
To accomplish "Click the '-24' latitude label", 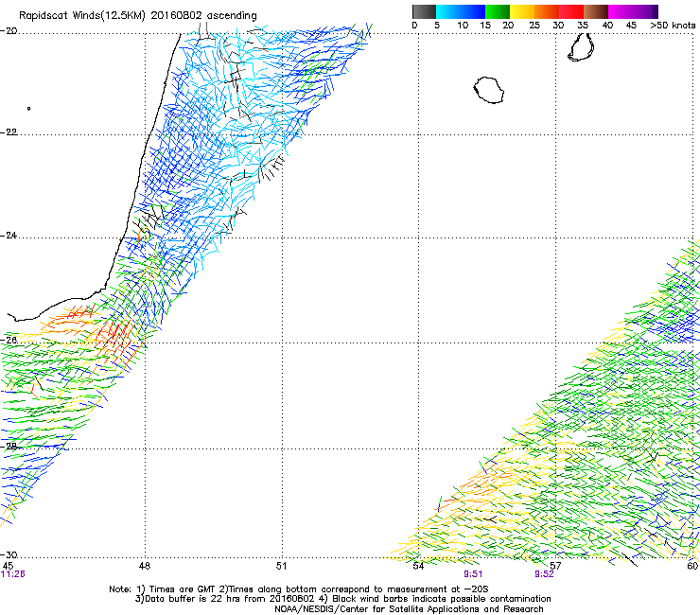I will pyautogui.click(x=9, y=236).
